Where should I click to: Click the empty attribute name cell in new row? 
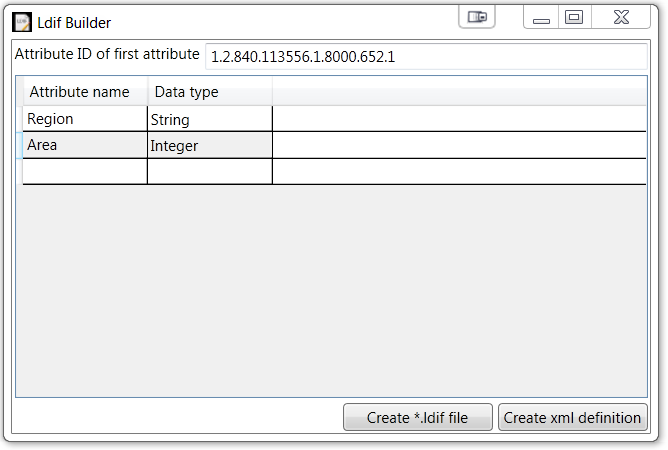pos(84,171)
